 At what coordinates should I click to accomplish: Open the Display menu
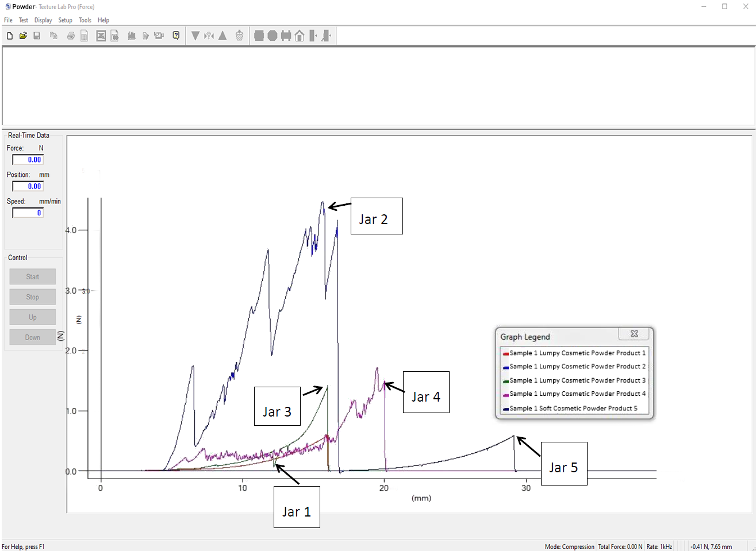pyautogui.click(x=43, y=20)
